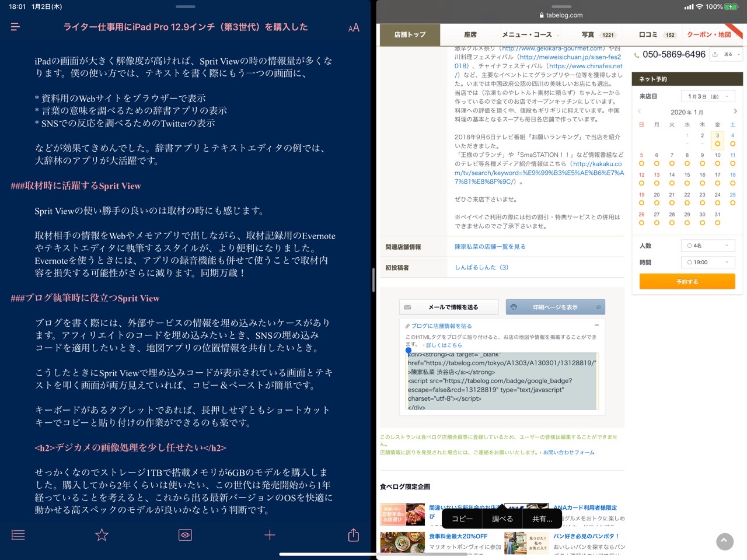Open 食事料金最大20%OFF promo link

(458, 536)
